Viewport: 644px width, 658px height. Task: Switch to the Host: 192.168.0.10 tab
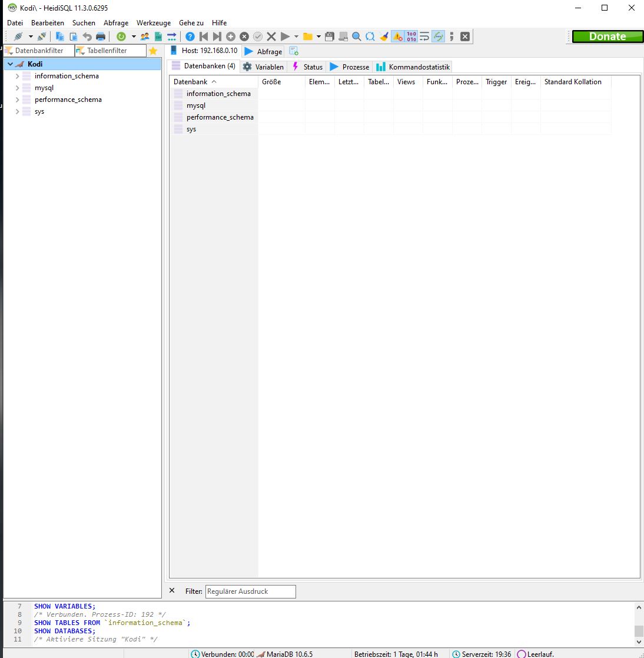(x=203, y=51)
